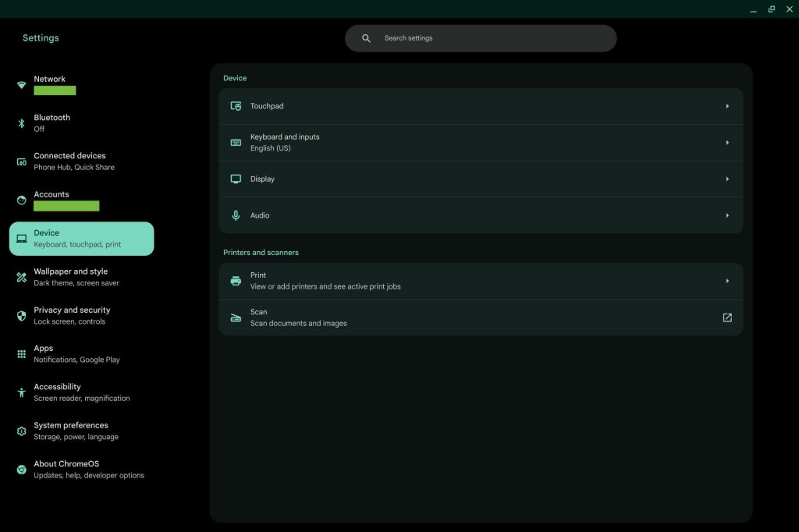Click the microphone icon next to Audio

236,215
